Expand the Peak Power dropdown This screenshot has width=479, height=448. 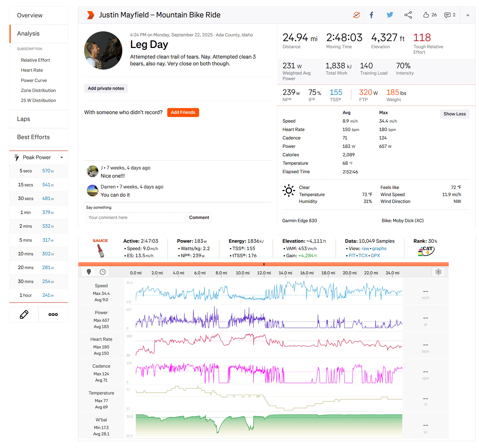pos(62,158)
